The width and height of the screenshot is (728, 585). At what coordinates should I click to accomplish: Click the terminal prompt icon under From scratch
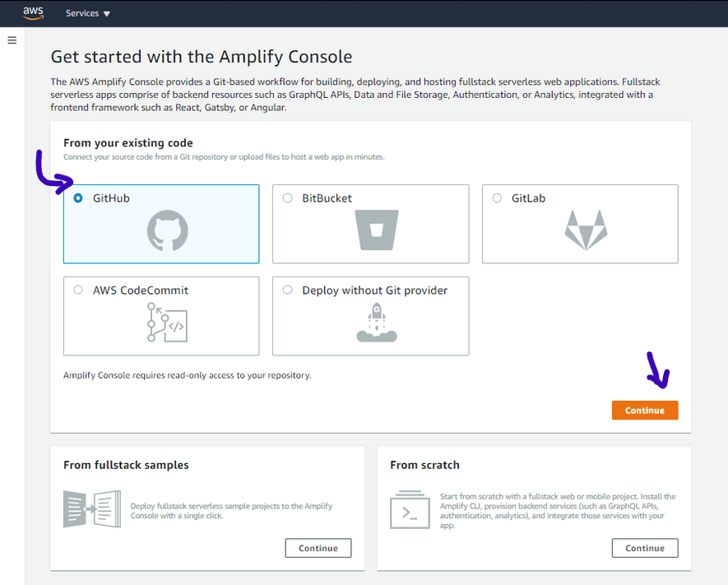(x=410, y=510)
